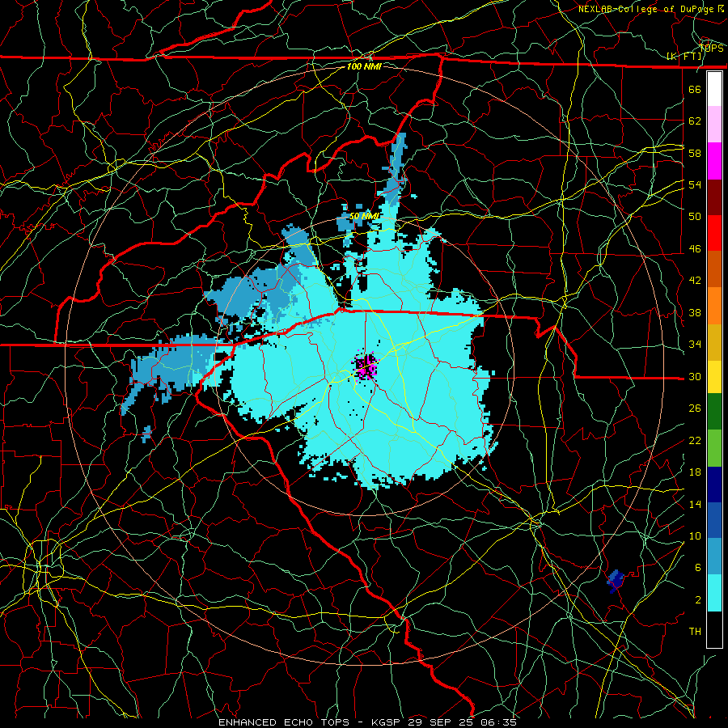This screenshot has height=728, width=728.
Task: Click the "34" legend value
Action: [x=695, y=345]
